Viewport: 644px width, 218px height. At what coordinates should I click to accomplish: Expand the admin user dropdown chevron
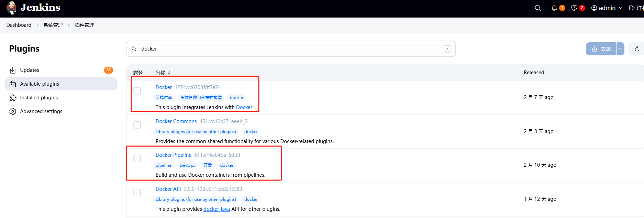coord(621,8)
